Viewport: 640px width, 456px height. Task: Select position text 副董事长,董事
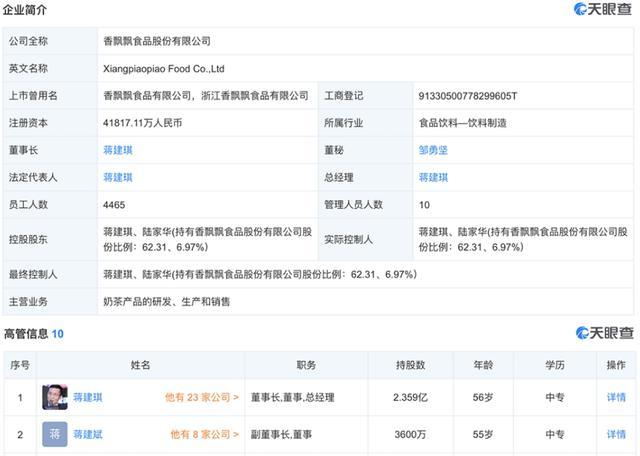point(281,434)
